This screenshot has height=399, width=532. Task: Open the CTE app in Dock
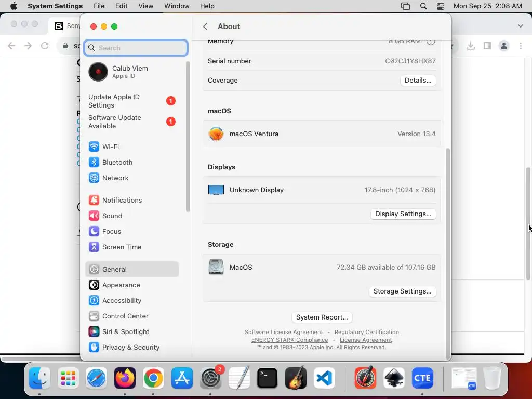tap(422, 378)
